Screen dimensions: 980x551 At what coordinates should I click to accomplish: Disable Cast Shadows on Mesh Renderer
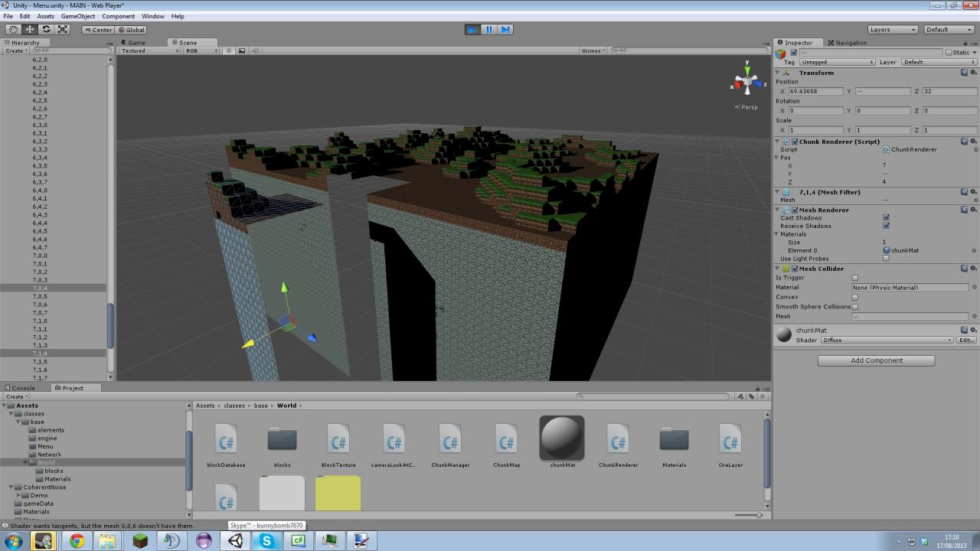(886, 217)
